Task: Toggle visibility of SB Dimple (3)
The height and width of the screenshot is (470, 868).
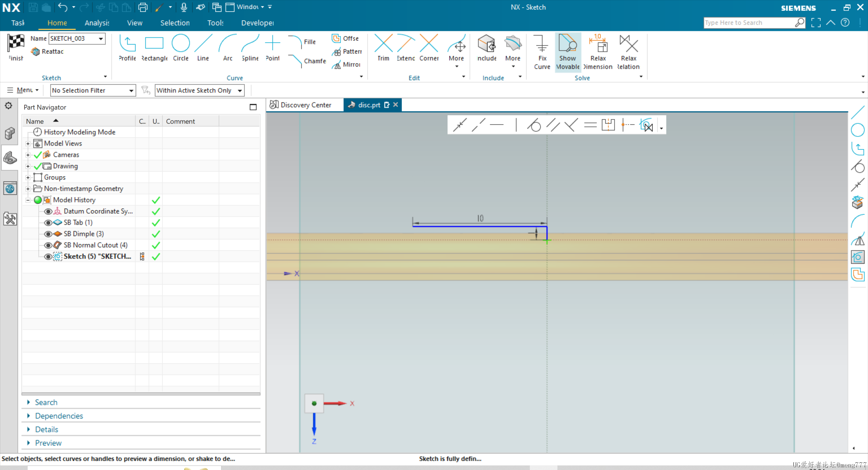Action: 48,234
